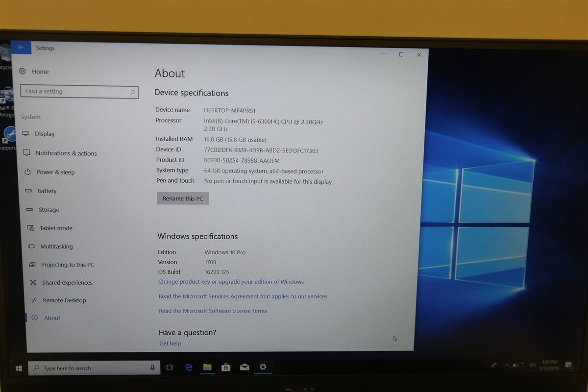
Task: Open Task View from the taskbar
Action: 169,367
